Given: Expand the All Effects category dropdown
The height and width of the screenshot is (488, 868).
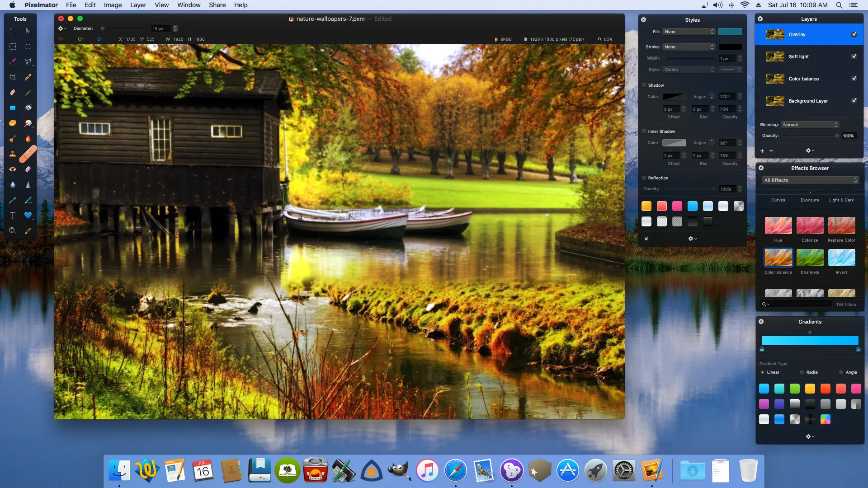Looking at the screenshot, I should (x=810, y=180).
